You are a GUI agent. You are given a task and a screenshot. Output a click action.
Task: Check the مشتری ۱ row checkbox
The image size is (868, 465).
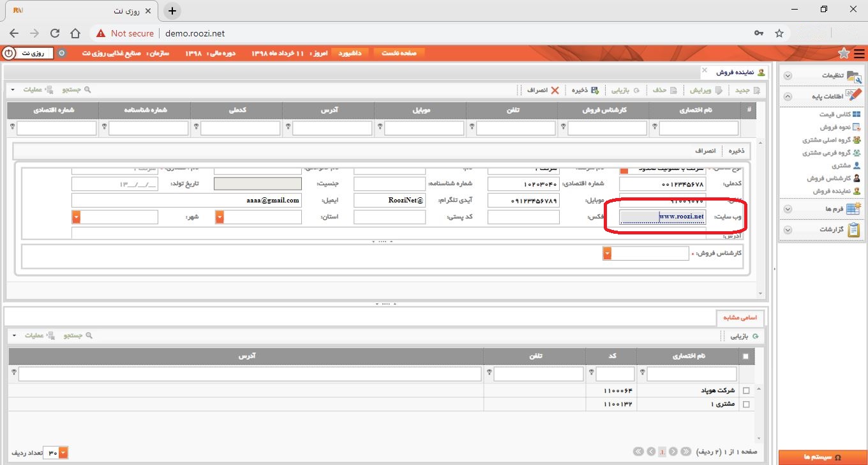tap(746, 404)
